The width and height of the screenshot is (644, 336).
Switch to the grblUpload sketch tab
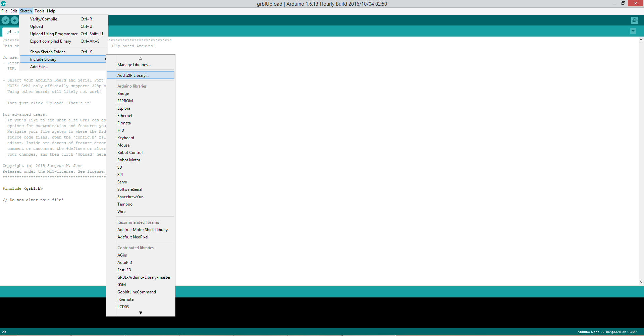coord(11,32)
